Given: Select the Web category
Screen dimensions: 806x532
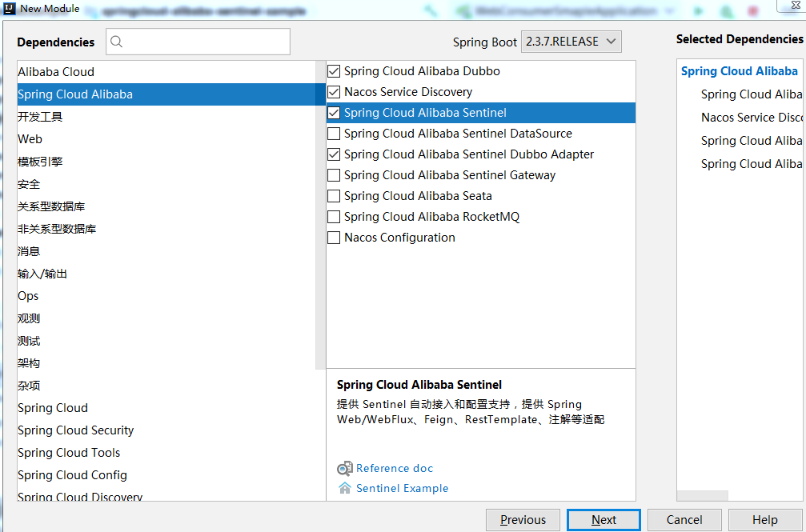Looking at the screenshot, I should (x=166, y=139).
